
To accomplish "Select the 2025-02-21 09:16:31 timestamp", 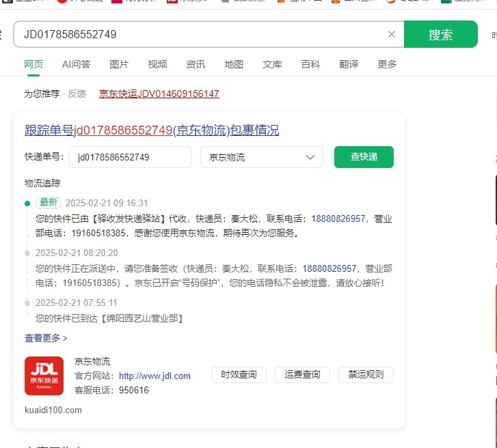I will [107, 203].
